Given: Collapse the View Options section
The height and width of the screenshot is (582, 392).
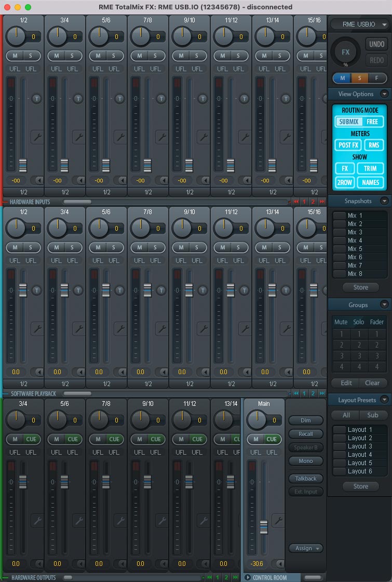Looking at the screenshot, I should (x=385, y=94).
